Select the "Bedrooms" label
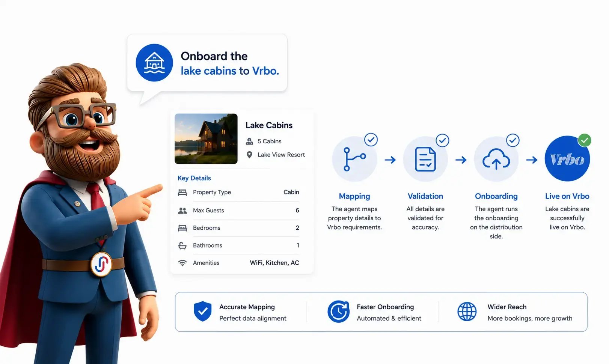This screenshot has height=364, width=609. (207, 228)
